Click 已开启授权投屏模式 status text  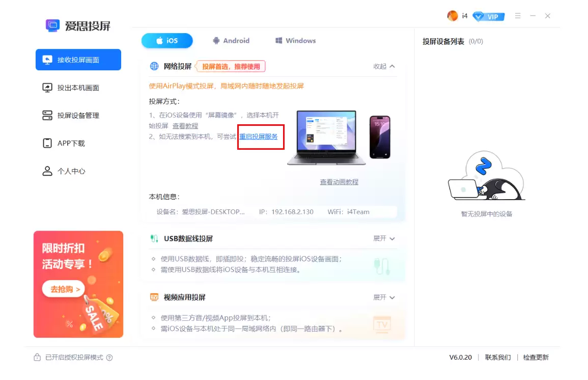click(74, 358)
